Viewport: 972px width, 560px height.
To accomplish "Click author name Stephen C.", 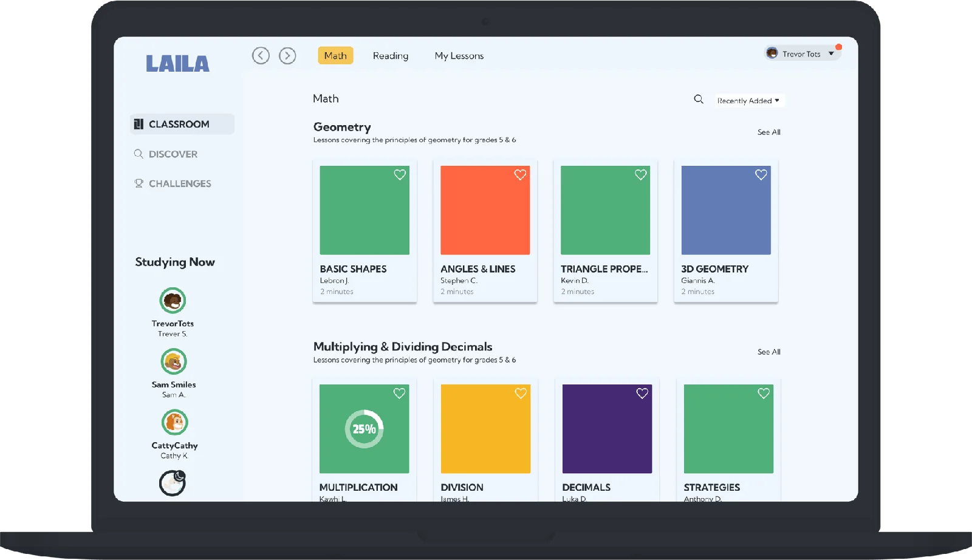I will 459,281.
